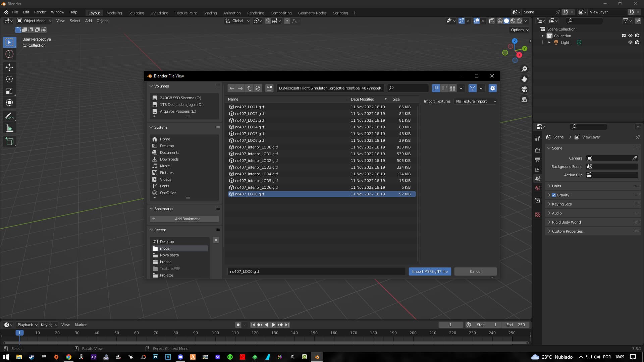This screenshot has width=644, height=362.
Task: Refresh the file list in the file browser
Action: click(258, 88)
